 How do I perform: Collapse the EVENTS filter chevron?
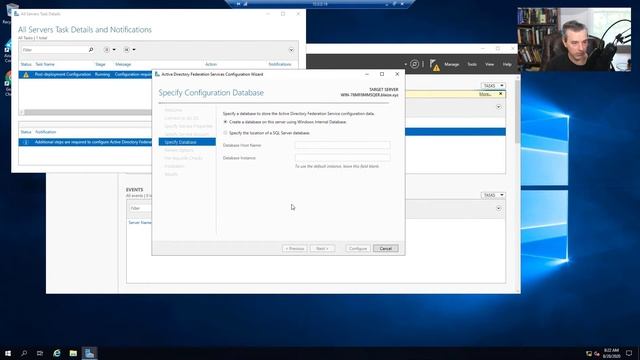coord(498,209)
